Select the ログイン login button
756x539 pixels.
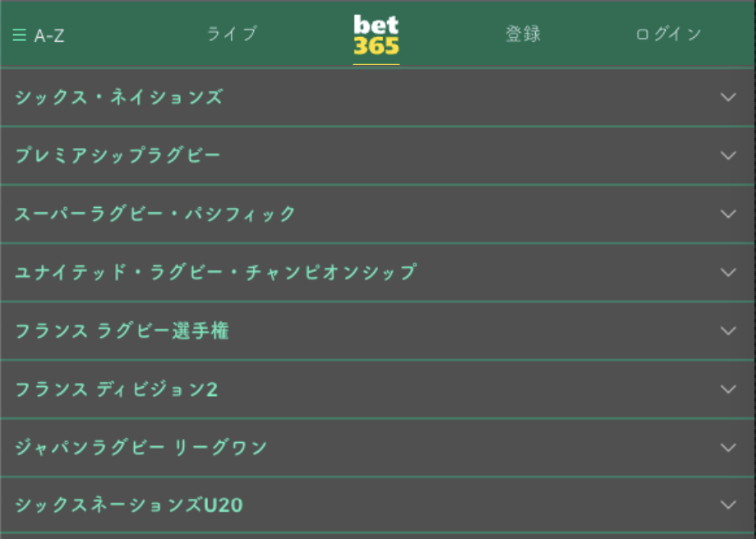[x=668, y=35]
